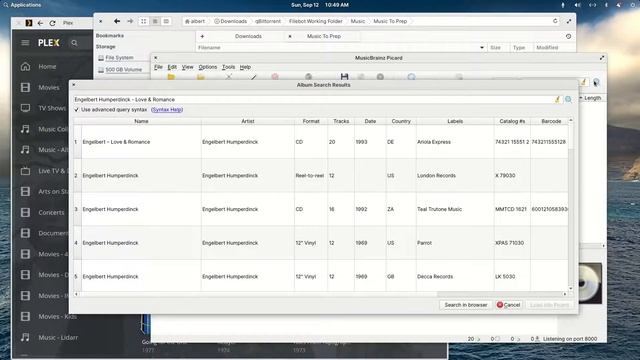Close the Music To Prep tab
Screen dimensions: 640x360
point(290,36)
